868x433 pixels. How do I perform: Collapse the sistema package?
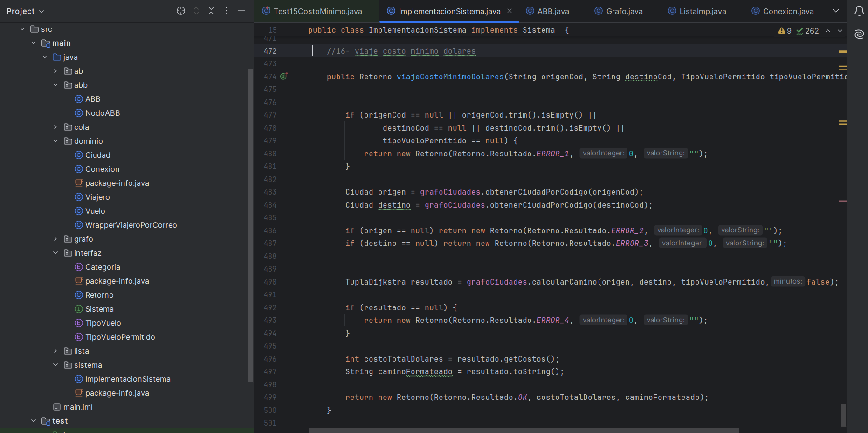tap(55, 365)
